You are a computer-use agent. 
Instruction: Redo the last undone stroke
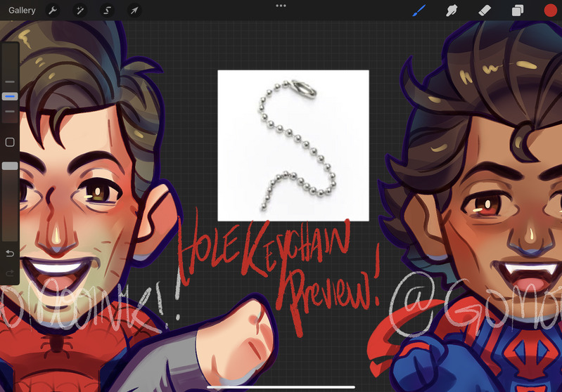click(x=10, y=273)
